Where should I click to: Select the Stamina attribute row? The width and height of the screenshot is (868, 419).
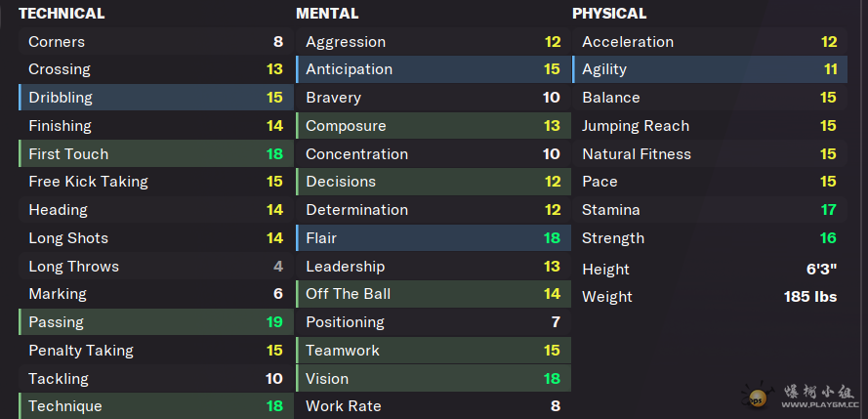709,210
